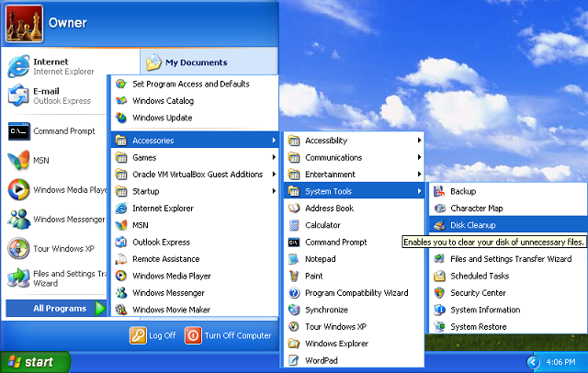Launch Windows Movie Maker
The image size is (588, 373).
click(195, 310)
